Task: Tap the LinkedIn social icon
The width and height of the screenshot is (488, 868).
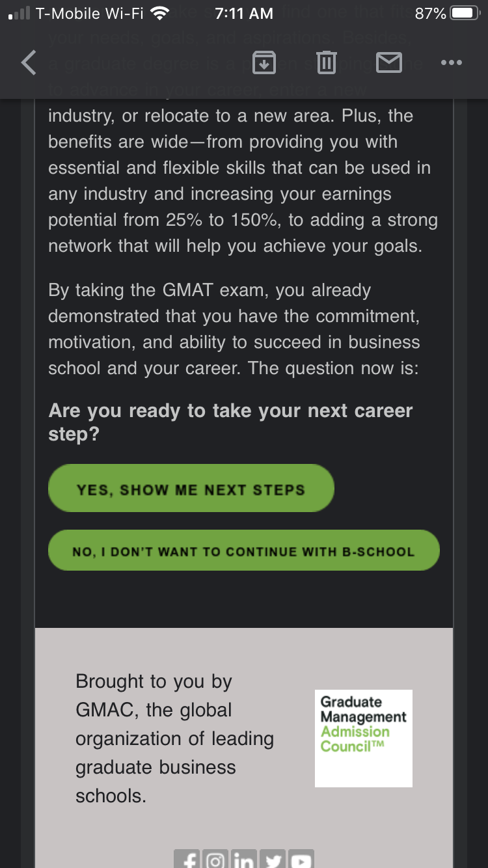Action: (x=244, y=860)
